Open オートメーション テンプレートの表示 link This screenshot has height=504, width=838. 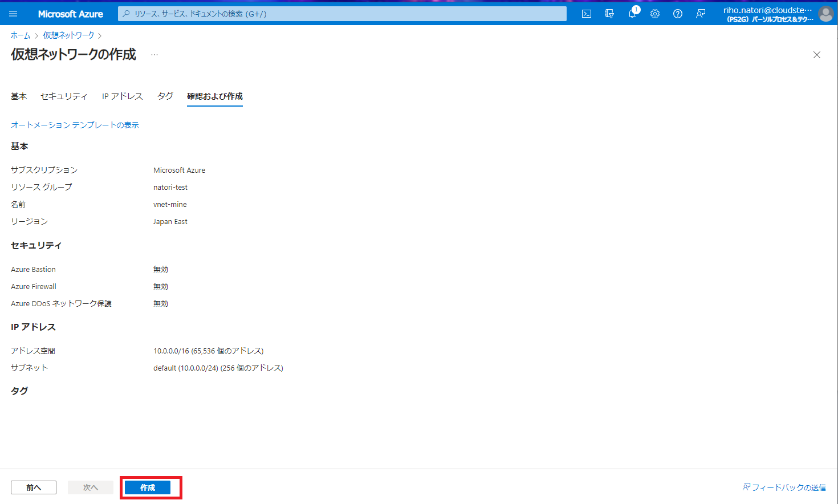(75, 125)
